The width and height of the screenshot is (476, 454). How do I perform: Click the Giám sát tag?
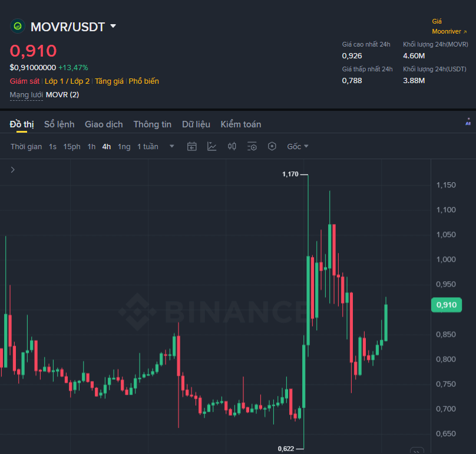click(25, 81)
